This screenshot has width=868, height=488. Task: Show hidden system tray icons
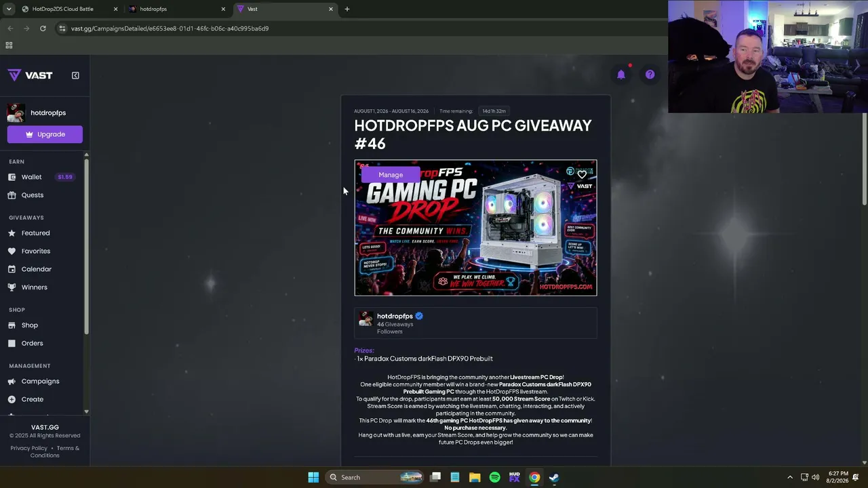click(x=790, y=477)
